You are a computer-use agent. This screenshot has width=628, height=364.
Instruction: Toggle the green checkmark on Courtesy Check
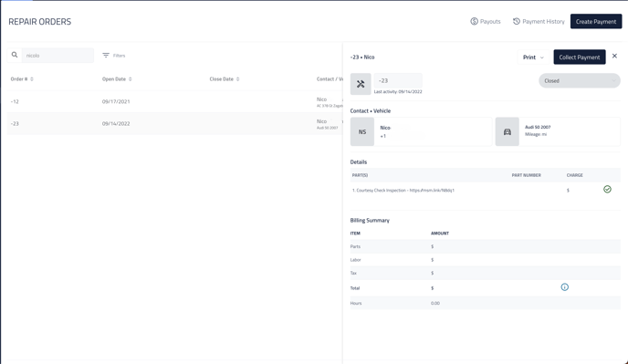tap(607, 190)
